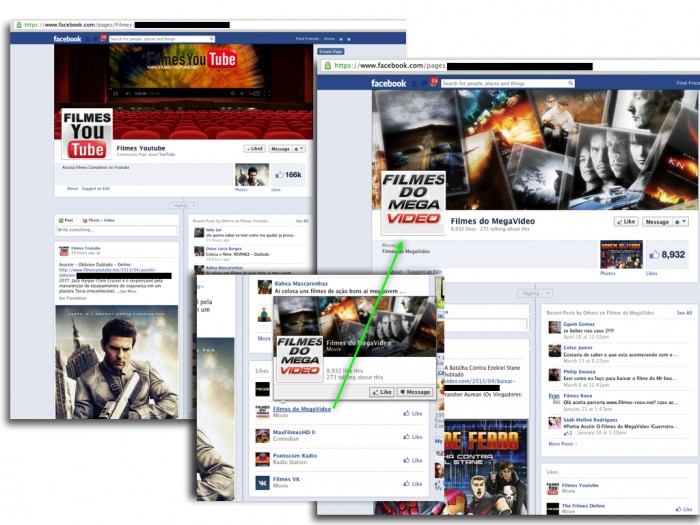This screenshot has width=700, height=525.
Task: Click pause control on Filmes Youtube cover video
Action: [x=116, y=93]
